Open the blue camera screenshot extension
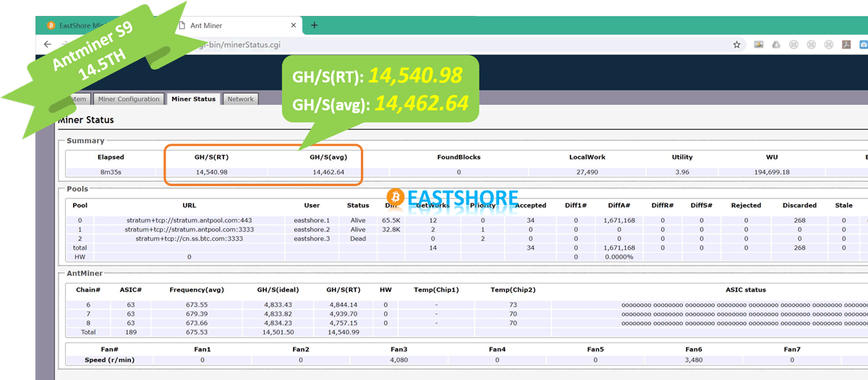Viewport: 868px width, 380px height. tap(863, 44)
